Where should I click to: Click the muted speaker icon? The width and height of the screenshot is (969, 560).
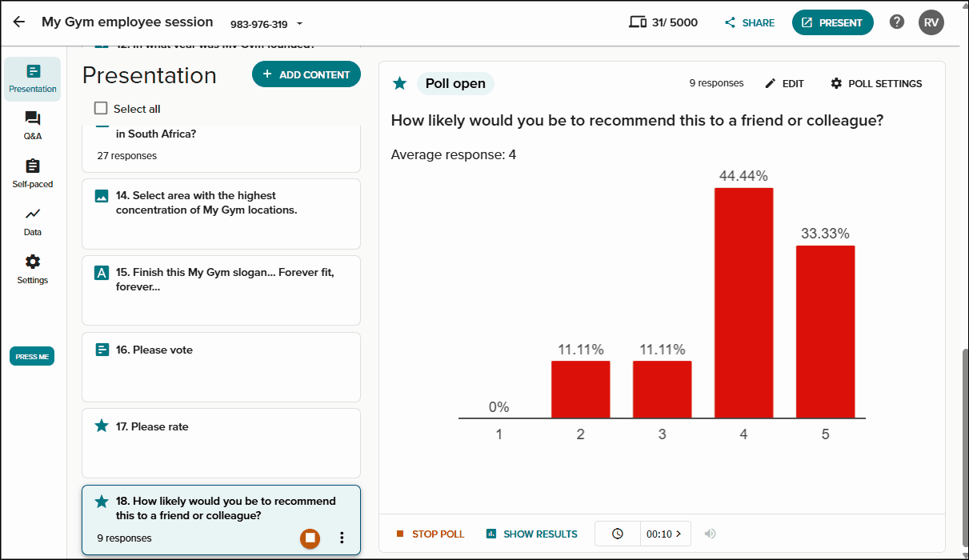coord(710,534)
